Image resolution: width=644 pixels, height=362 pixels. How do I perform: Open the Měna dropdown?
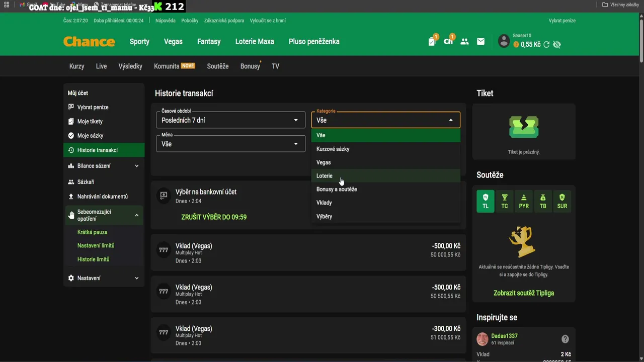click(231, 144)
